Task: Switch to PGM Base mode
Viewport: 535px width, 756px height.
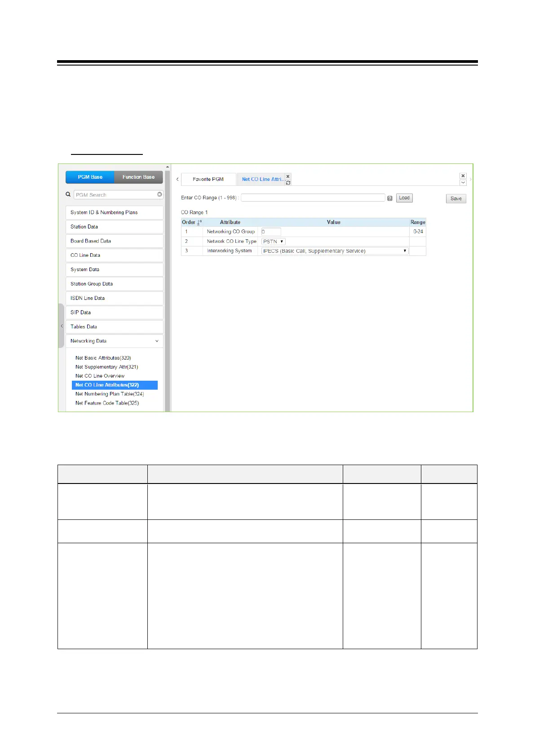Action: pos(90,177)
